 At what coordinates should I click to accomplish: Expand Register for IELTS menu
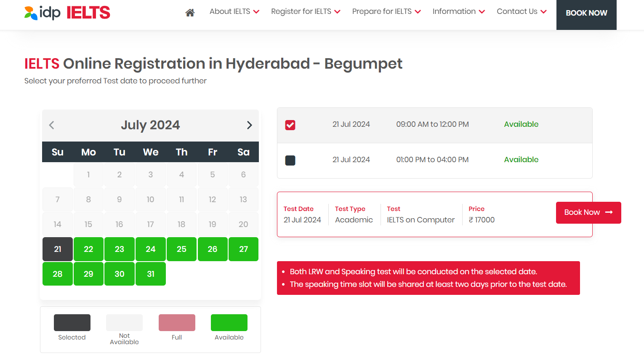(306, 11)
